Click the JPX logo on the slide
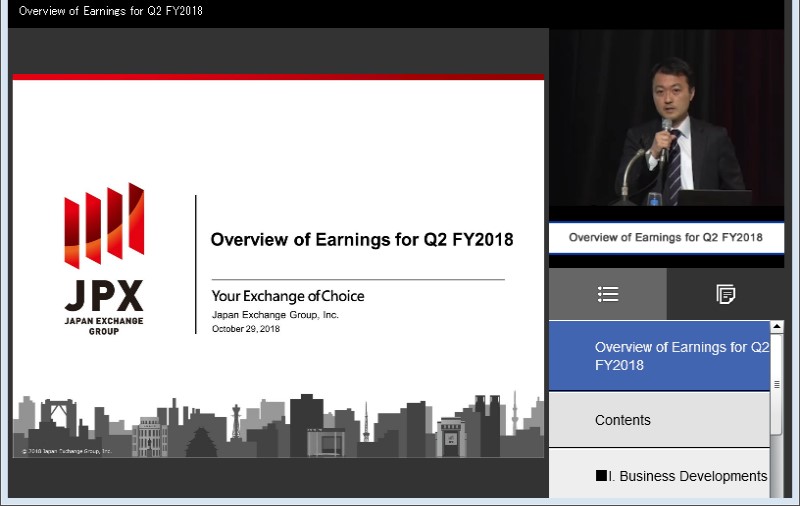The height and width of the screenshot is (506, 800). (104, 259)
